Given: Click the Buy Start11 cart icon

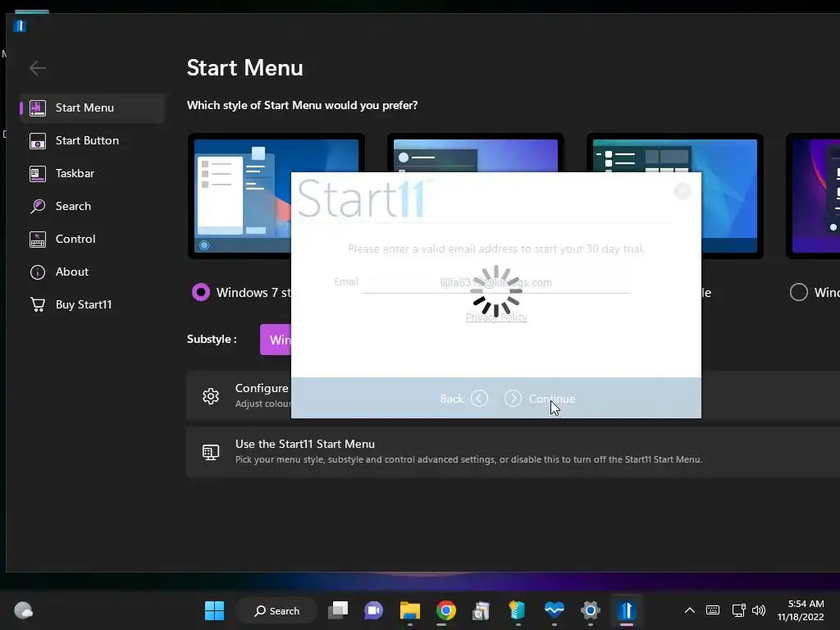Looking at the screenshot, I should coord(38,304).
